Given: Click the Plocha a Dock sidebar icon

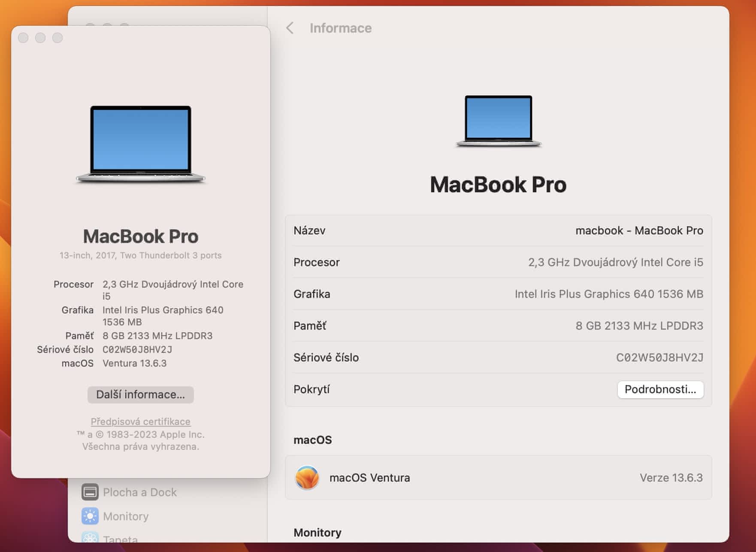Looking at the screenshot, I should [x=90, y=492].
